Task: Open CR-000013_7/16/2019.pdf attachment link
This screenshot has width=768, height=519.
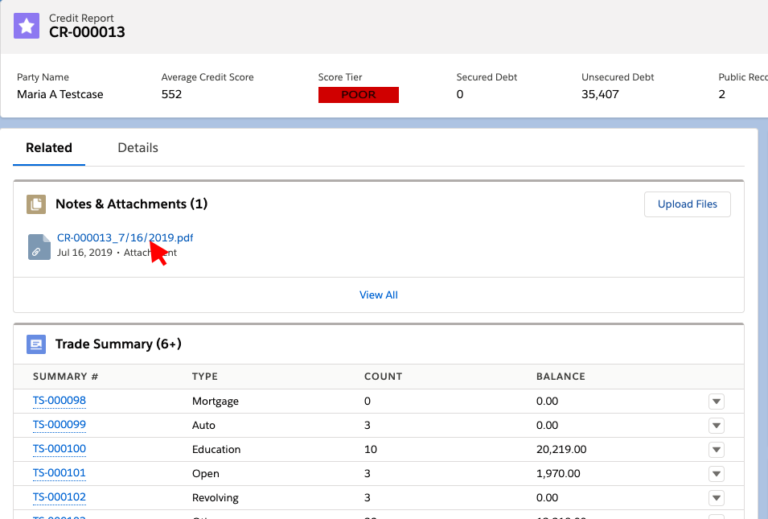Action: click(x=125, y=238)
